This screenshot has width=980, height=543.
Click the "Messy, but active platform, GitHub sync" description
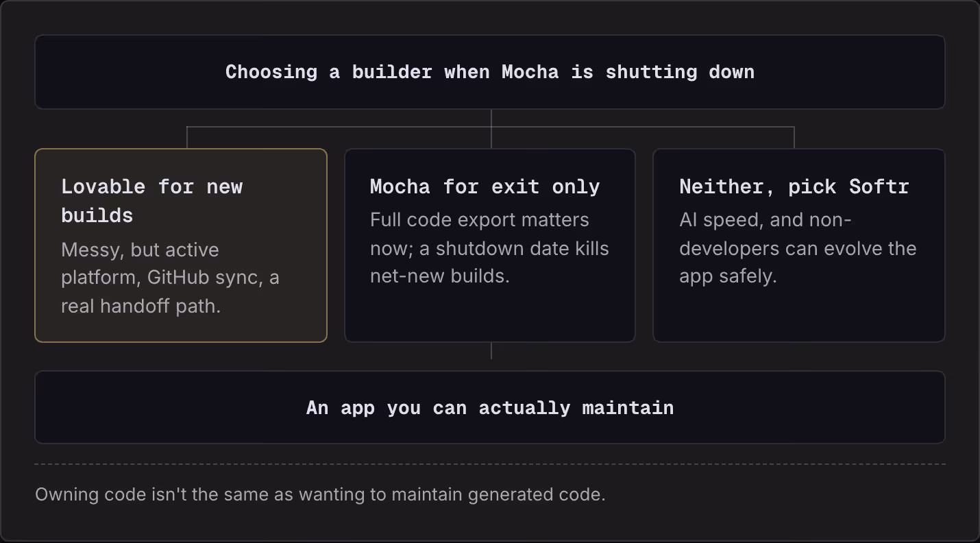[x=170, y=278]
